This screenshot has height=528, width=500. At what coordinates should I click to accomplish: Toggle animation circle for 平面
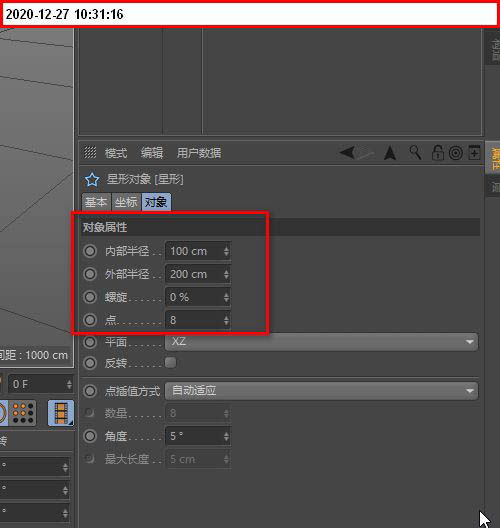90,342
